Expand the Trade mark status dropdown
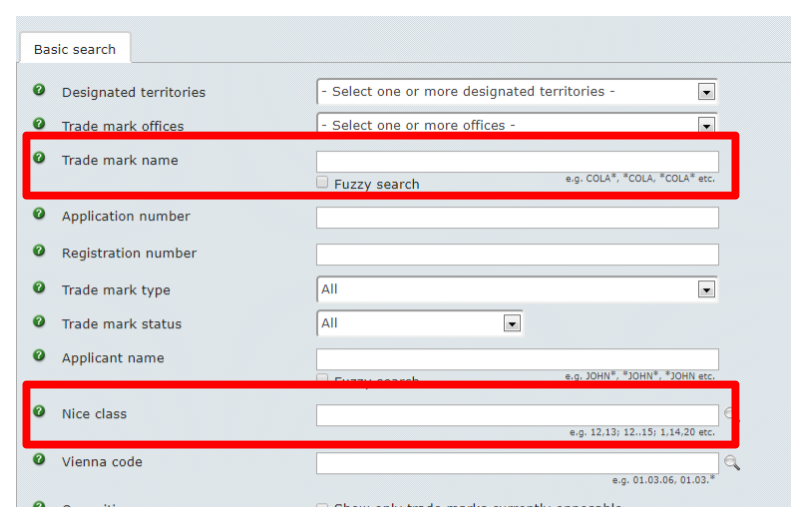The height and width of the screenshot is (526, 802). [419, 323]
